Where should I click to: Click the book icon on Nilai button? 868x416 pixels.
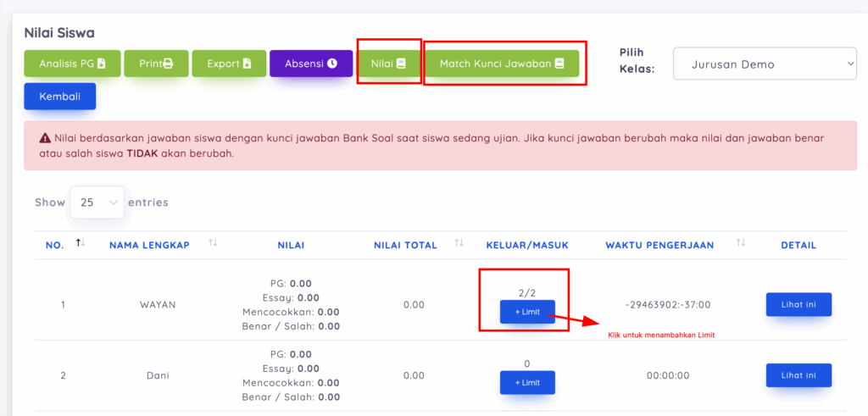pos(402,64)
